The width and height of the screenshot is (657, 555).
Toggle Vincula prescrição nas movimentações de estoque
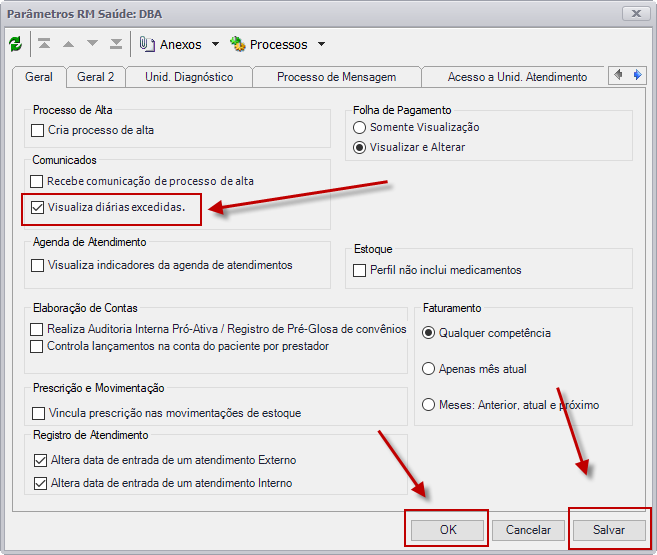point(39,413)
